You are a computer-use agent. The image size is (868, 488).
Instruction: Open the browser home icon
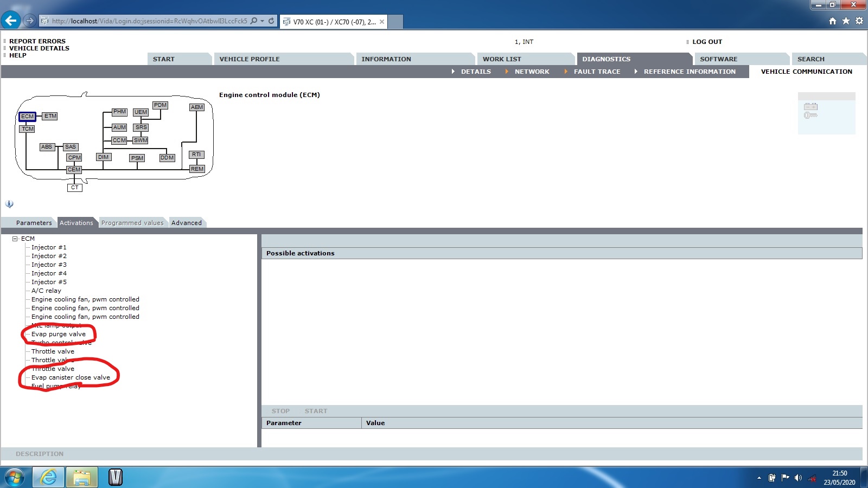(x=833, y=21)
